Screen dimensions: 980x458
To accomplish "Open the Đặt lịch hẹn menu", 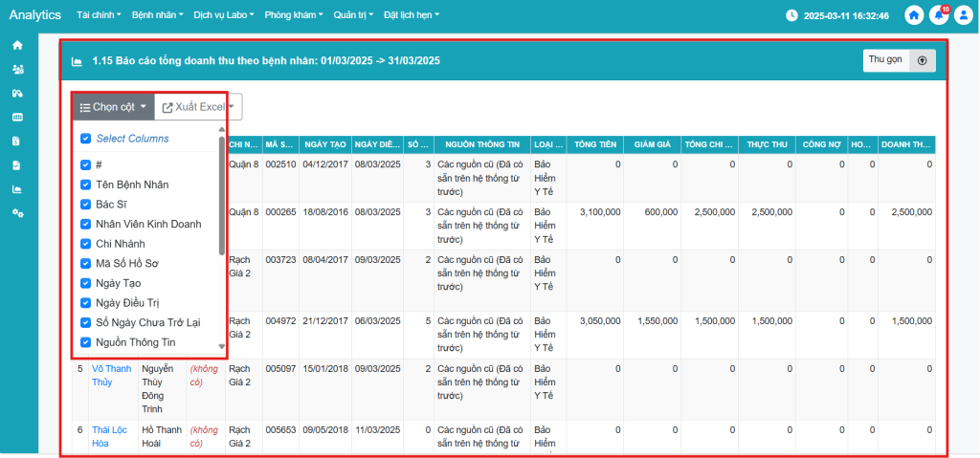I will 411,15.
